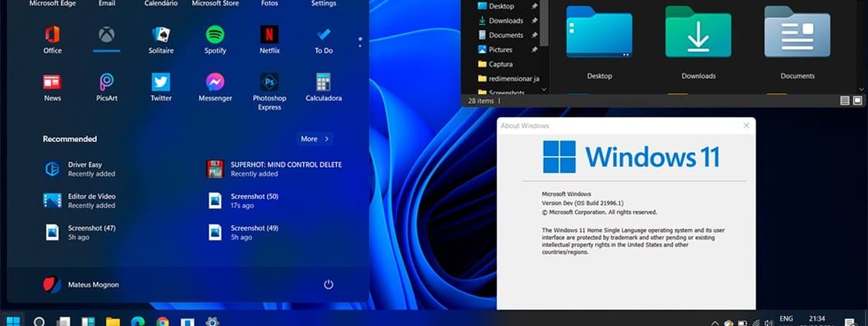
Task: Switch Explorer to large icons view
Action: coord(857,101)
